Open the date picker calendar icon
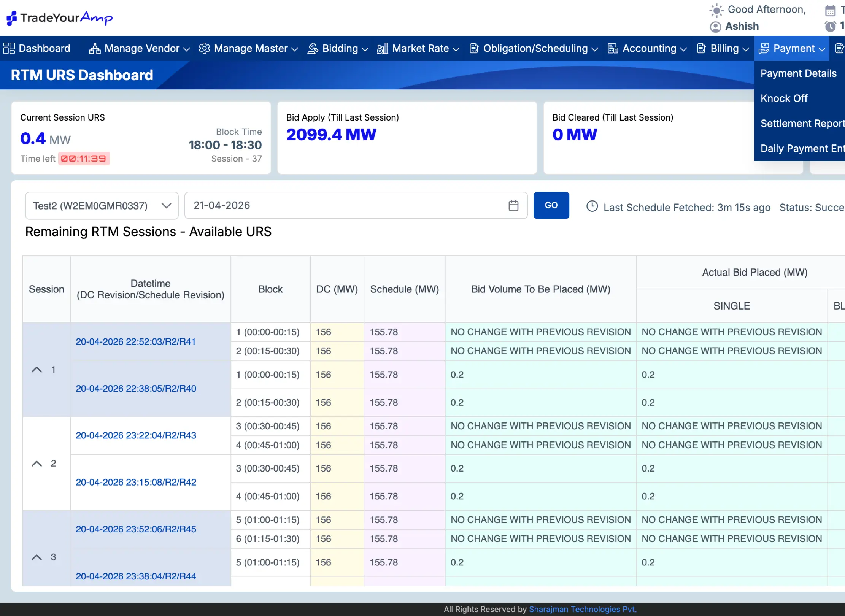Viewport: 845px width, 616px height. point(513,205)
